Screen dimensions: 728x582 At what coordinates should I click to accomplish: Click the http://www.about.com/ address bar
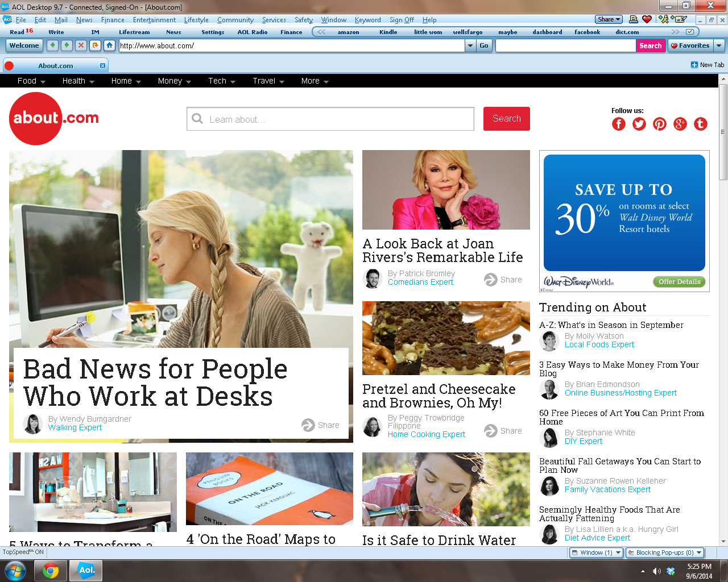(292, 45)
